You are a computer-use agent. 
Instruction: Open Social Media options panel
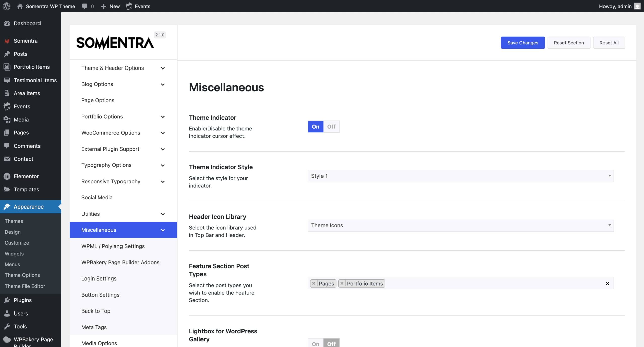(123, 197)
